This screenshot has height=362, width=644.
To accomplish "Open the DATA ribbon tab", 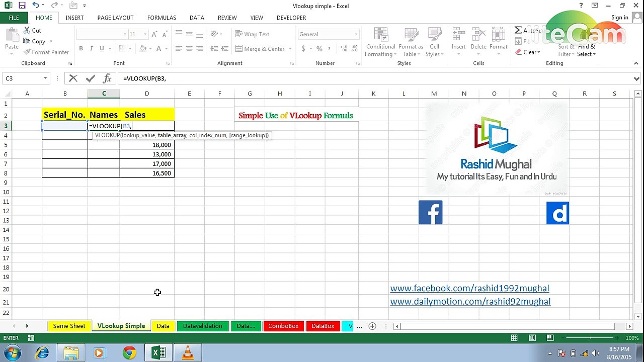I will pos(197,18).
